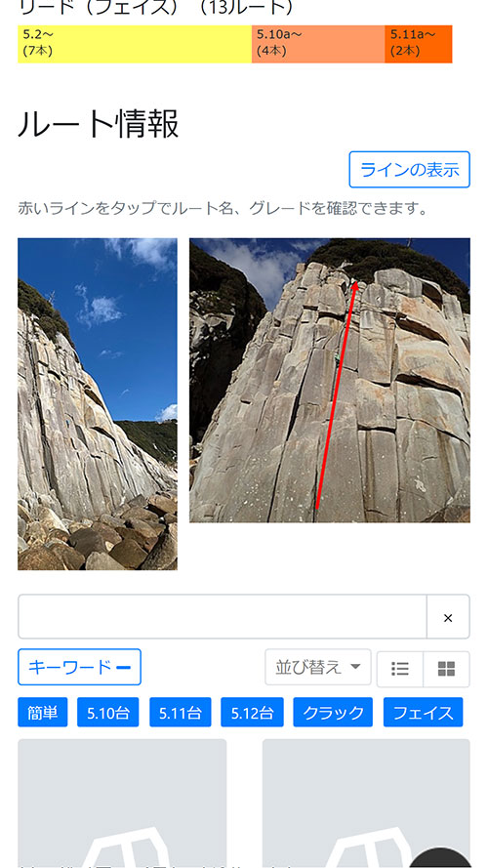The image size is (488, 868).
Task: Filter routes by 簡単 tag
Action: (43, 713)
